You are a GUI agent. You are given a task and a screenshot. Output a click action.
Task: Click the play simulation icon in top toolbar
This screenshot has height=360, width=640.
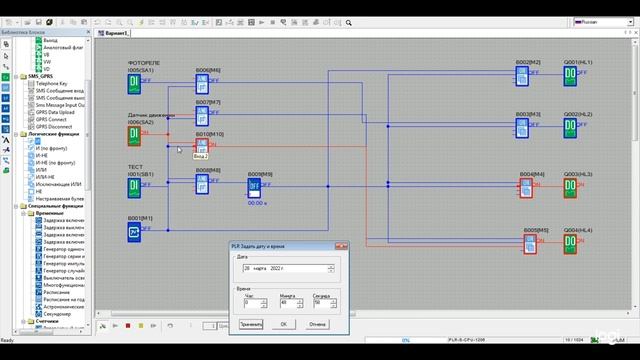point(262,22)
